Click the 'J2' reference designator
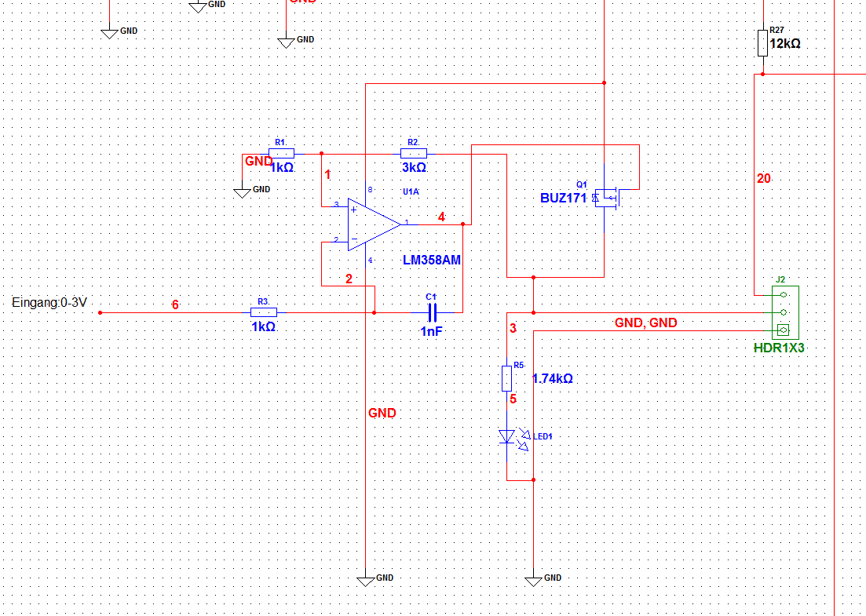866x616 pixels. click(780, 279)
